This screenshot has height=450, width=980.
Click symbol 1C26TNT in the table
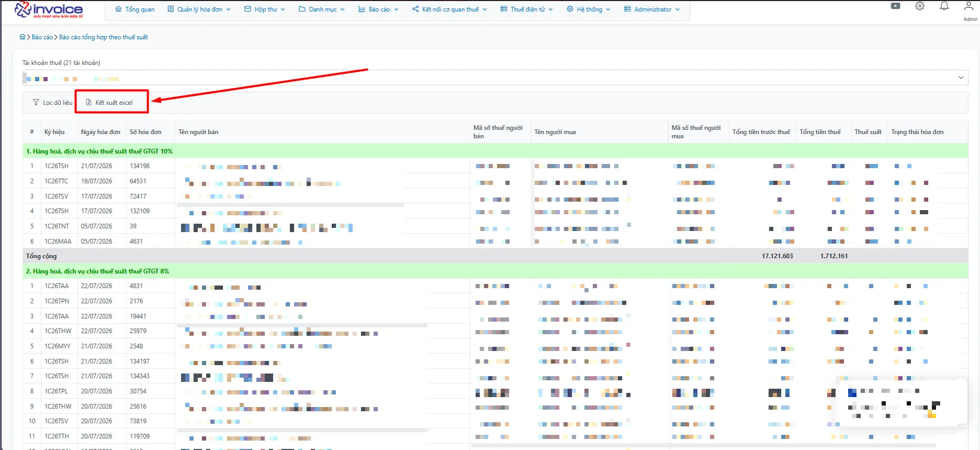pyautogui.click(x=57, y=226)
